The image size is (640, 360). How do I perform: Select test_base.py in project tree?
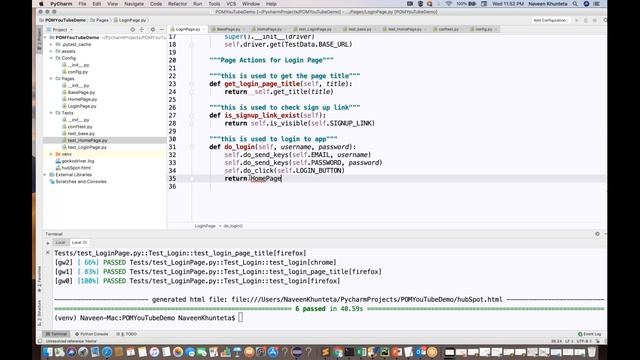coord(78,133)
